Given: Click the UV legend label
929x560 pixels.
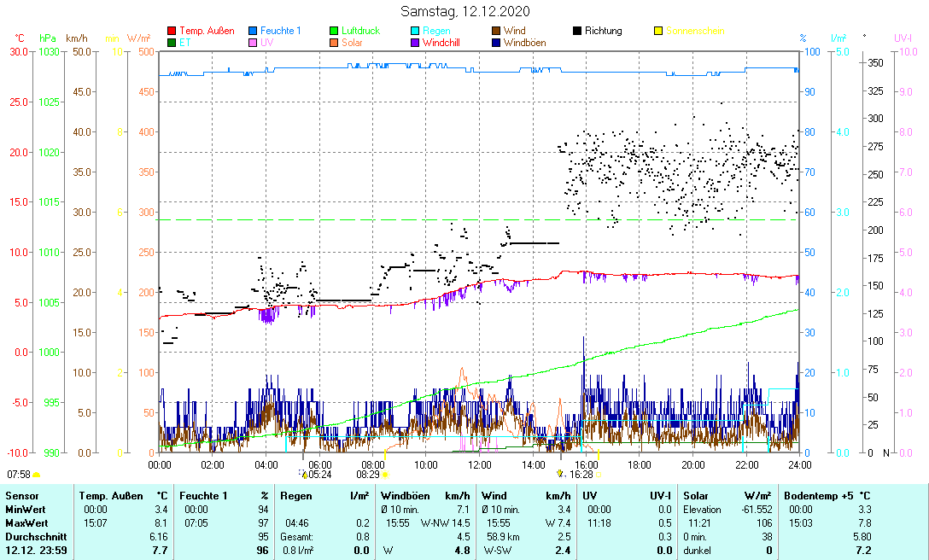Looking at the screenshot, I should point(267,42).
